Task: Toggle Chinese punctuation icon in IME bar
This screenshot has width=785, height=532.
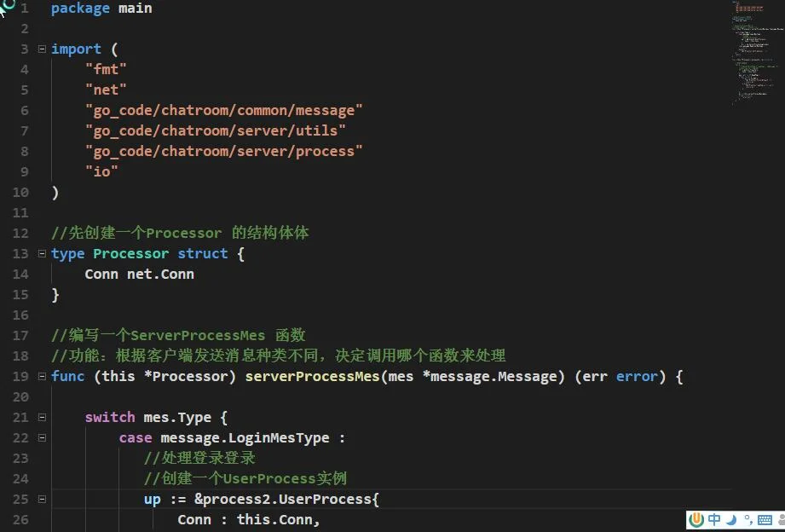Action: (748, 519)
